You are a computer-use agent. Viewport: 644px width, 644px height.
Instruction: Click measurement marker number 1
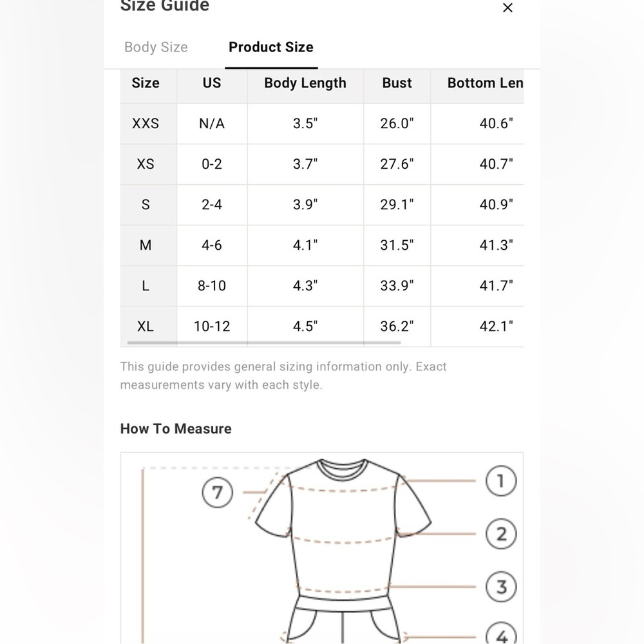tap(500, 480)
